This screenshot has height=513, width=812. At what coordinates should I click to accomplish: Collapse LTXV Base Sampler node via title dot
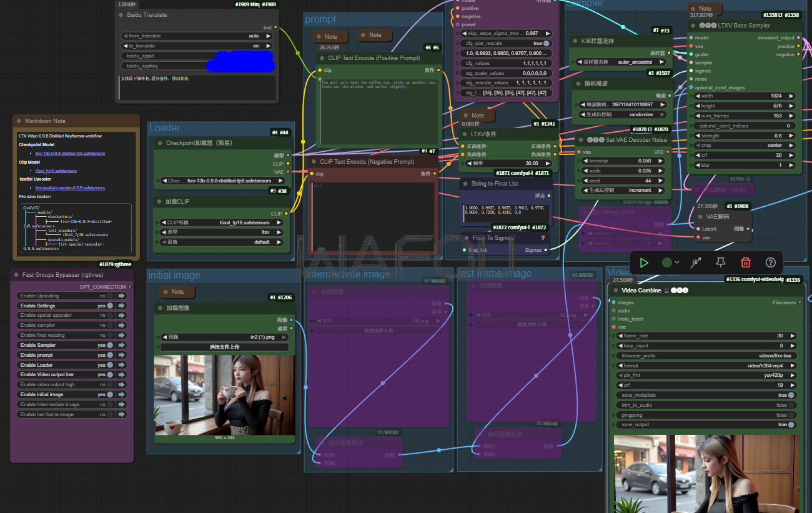(x=693, y=26)
